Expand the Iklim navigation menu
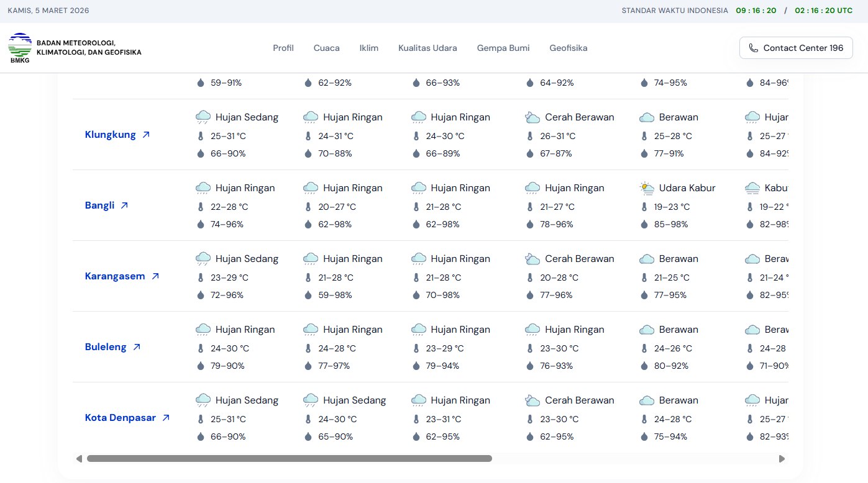 tap(368, 48)
